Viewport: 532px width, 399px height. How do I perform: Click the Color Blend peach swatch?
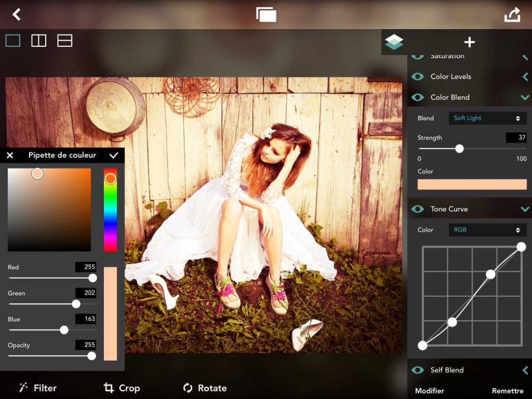tap(472, 184)
